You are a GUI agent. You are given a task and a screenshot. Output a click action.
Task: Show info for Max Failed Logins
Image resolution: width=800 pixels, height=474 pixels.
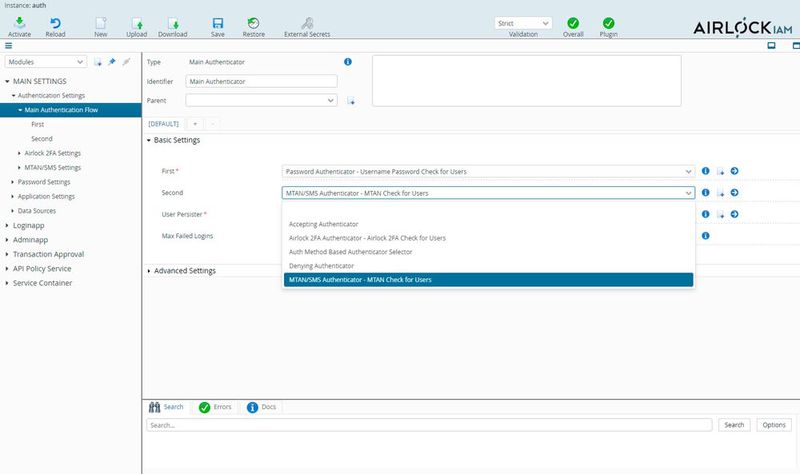(706, 236)
